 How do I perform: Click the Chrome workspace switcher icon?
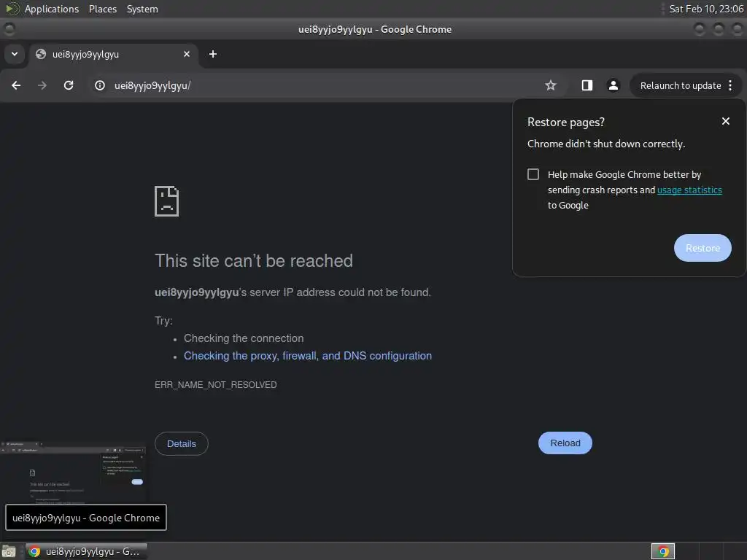pos(662,551)
